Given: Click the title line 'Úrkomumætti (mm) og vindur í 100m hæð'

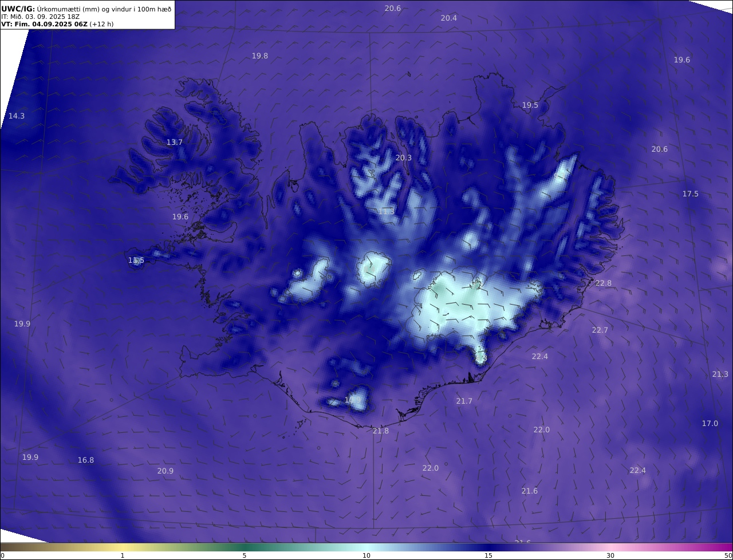Looking at the screenshot, I should (104, 9).
